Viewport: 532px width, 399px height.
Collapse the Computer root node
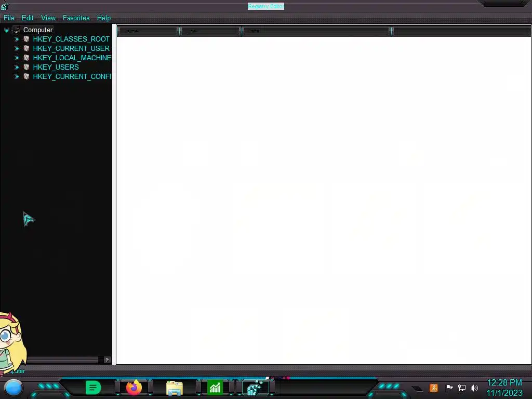point(6,30)
